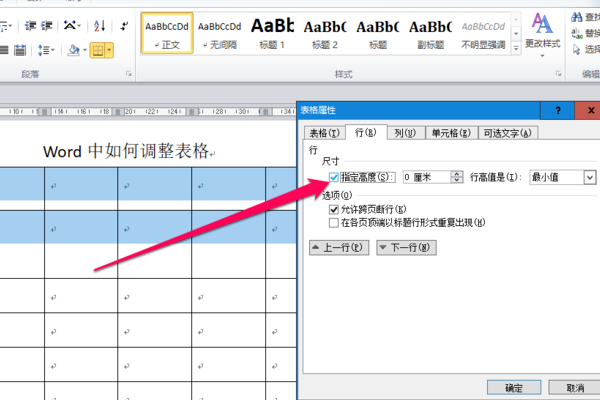Click the decrease indent icon

(30, 26)
